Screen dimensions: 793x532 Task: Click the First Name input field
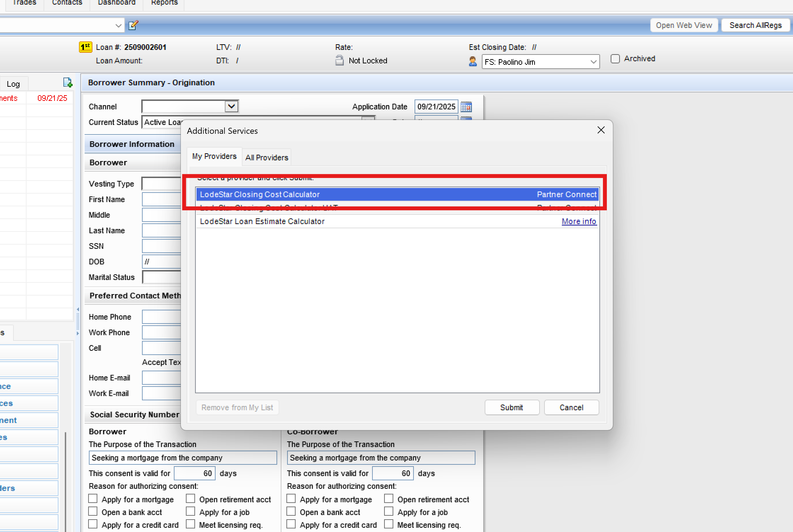pyautogui.click(x=162, y=199)
